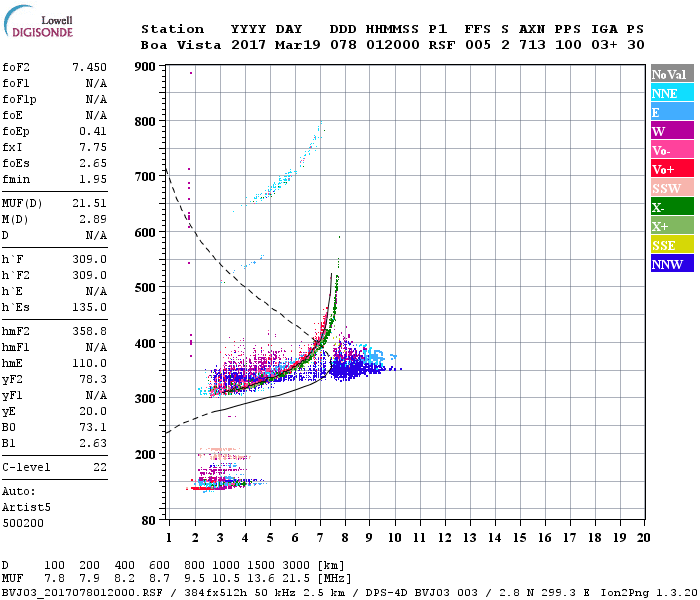Image resolution: width=700 pixels, height=600 pixels.
Task: Click the 500 km y-axis label
Action: click(x=145, y=288)
